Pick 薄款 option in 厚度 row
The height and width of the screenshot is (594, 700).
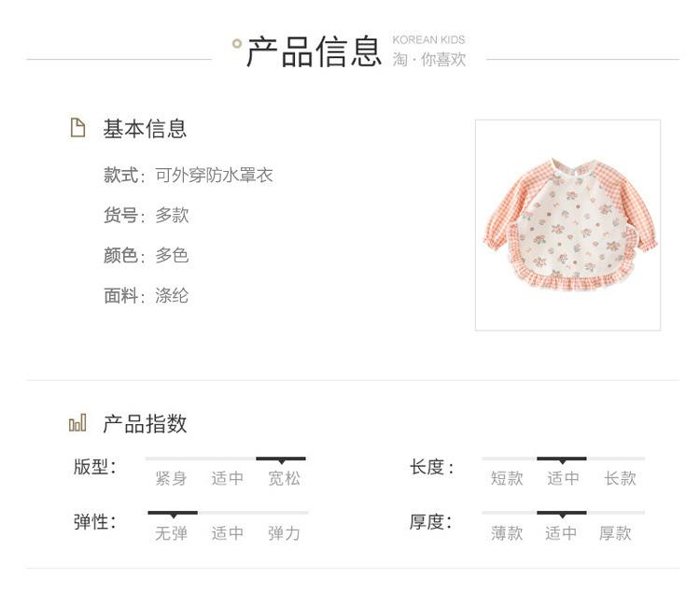tap(507, 533)
